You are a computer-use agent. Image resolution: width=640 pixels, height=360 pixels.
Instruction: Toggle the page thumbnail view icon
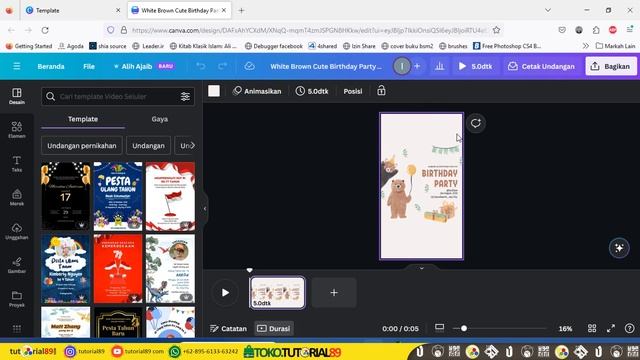[x=440, y=328]
